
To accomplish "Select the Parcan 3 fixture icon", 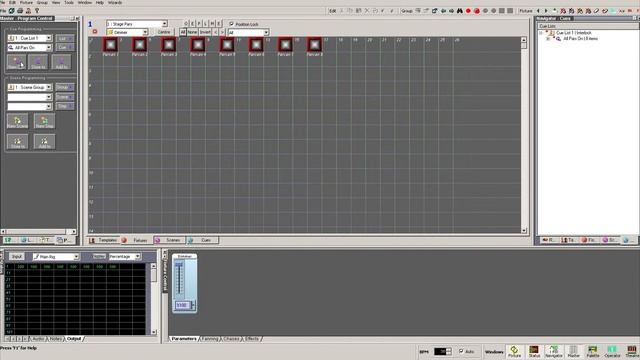I will click(x=169, y=44).
